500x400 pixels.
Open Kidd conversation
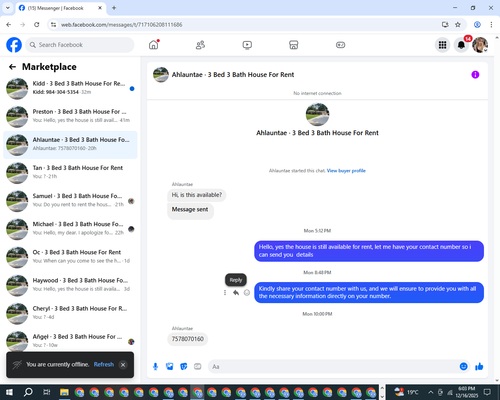pos(70,88)
